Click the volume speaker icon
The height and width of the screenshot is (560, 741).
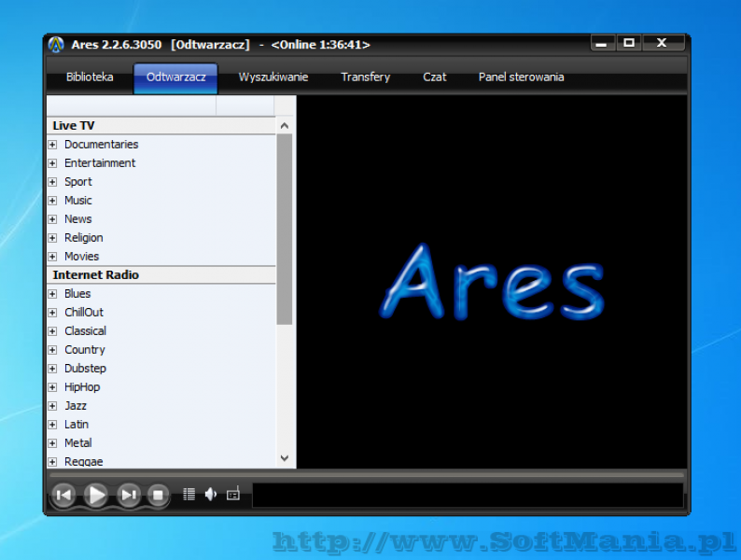click(x=211, y=495)
